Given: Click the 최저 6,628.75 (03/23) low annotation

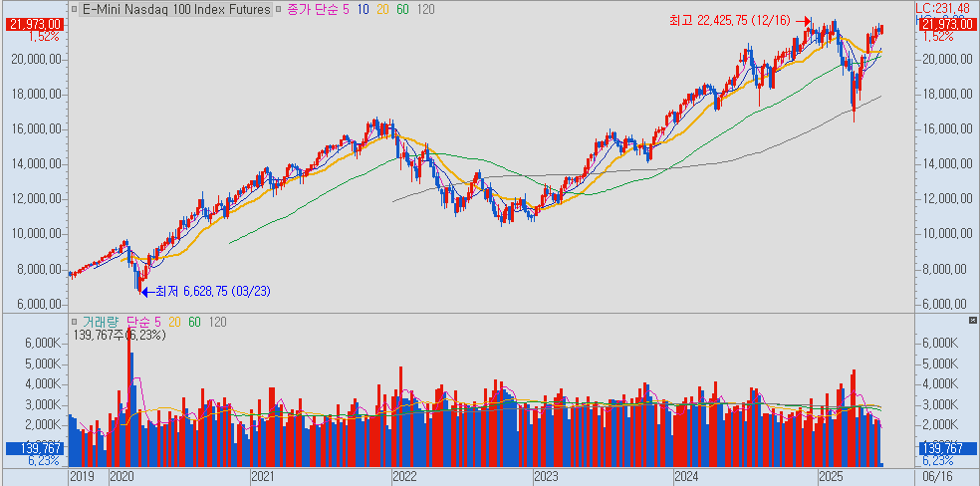Looking at the screenshot, I should coord(213,291).
